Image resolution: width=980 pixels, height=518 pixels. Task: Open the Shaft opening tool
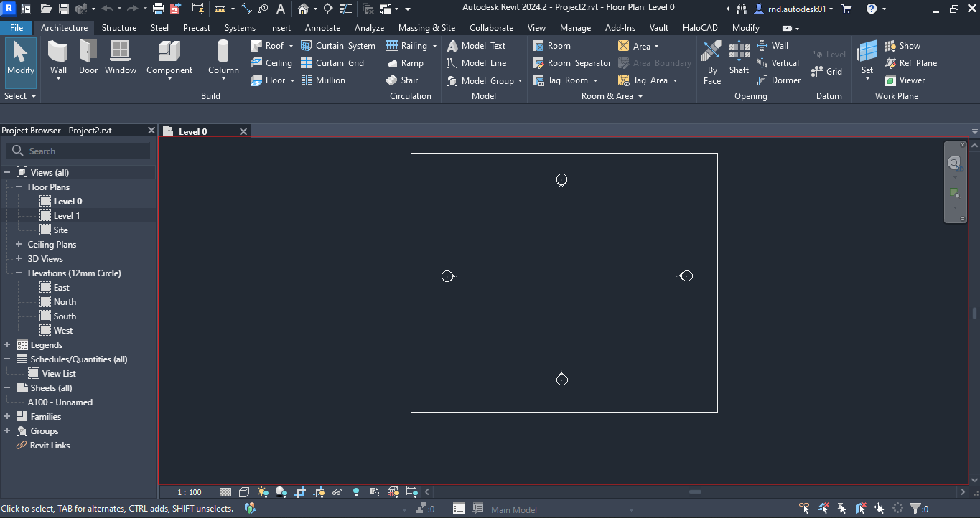click(739, 57)
